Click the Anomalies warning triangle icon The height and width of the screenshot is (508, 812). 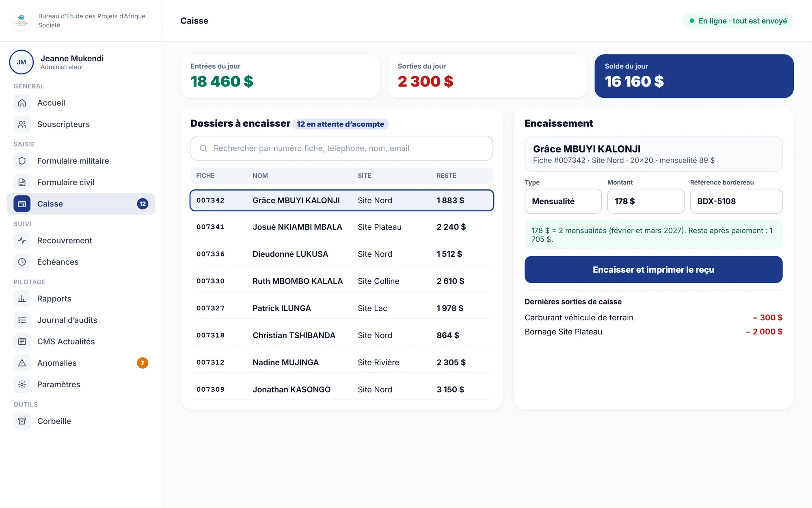click(x=22, y=363)
